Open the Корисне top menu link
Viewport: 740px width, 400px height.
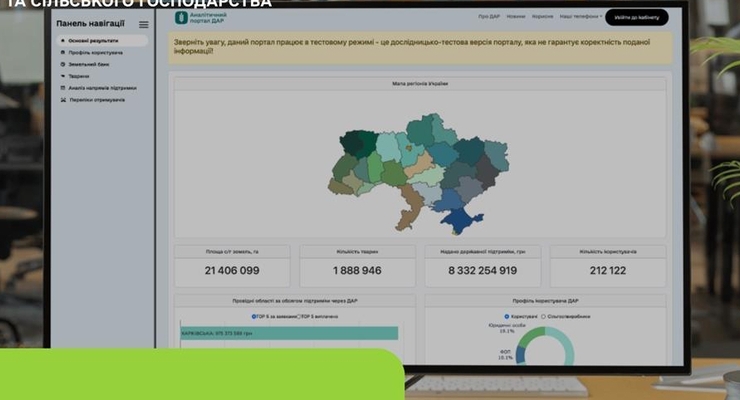543,17
